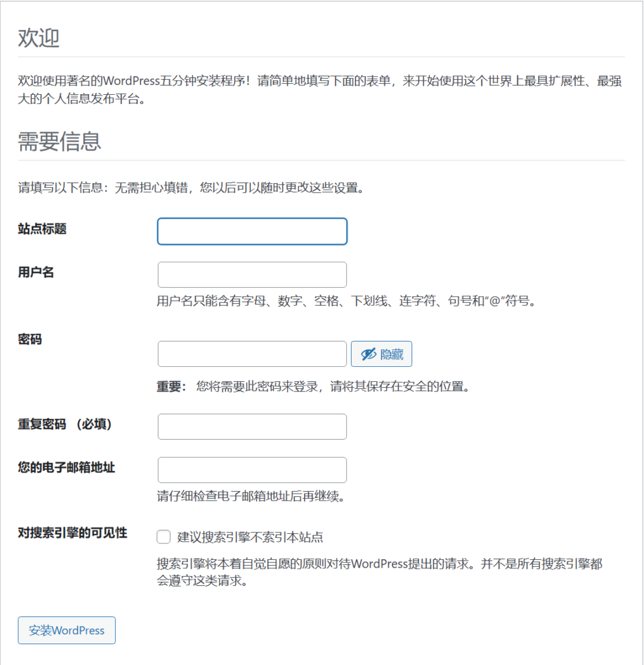Click the crossed-out eye icon beside password
The height and width of the screenshot is (665, 644).
[368, 354]
